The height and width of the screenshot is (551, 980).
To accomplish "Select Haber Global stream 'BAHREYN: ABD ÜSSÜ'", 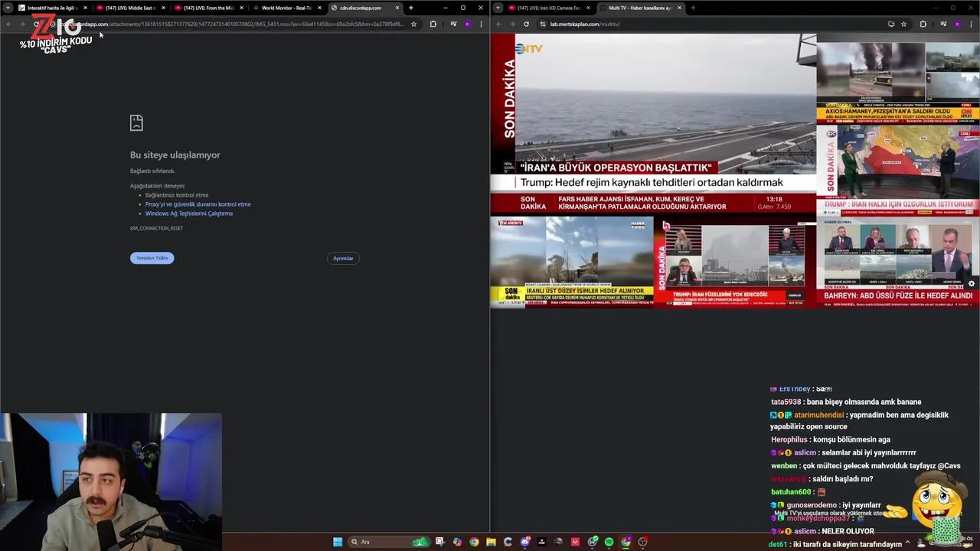I will pos(898,262).
